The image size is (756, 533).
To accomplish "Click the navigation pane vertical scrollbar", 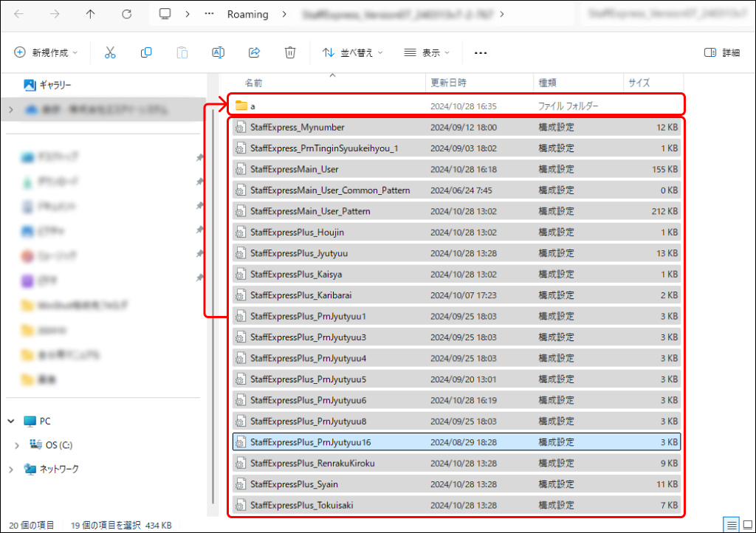I will click(213, 306).
